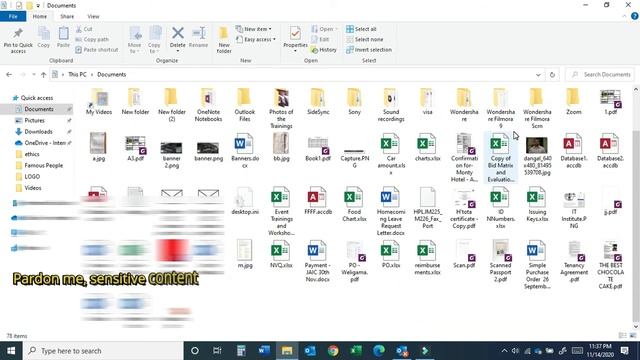This screenshot has height=360, width=640.
Task: Expand the address bar history dropdown
Action: click(x=538, y=75)
